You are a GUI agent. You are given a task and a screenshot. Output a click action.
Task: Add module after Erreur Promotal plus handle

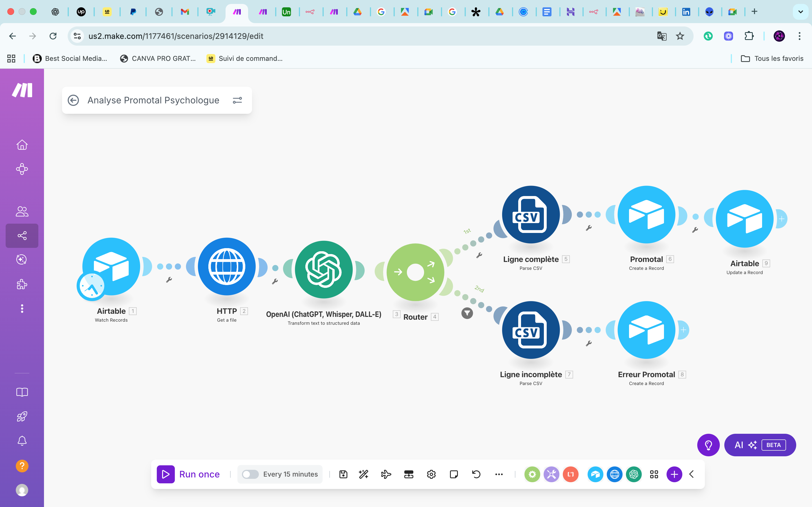click(x=683, y=330)
